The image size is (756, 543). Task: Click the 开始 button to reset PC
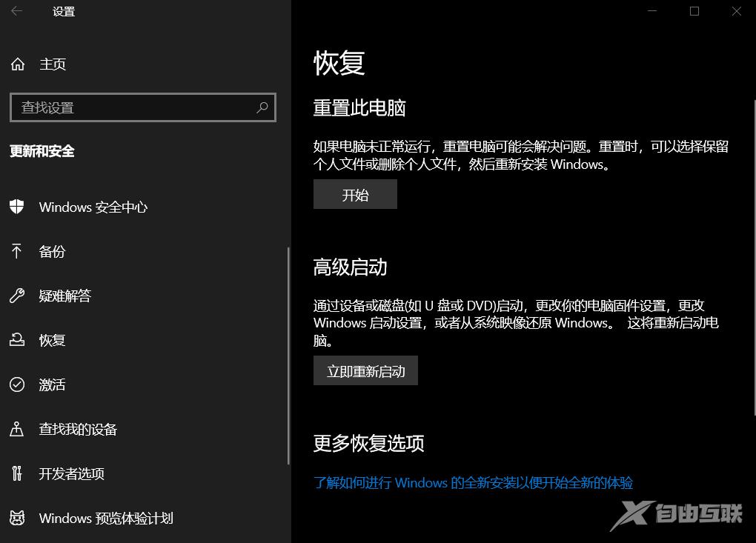(x=355, y=194)
